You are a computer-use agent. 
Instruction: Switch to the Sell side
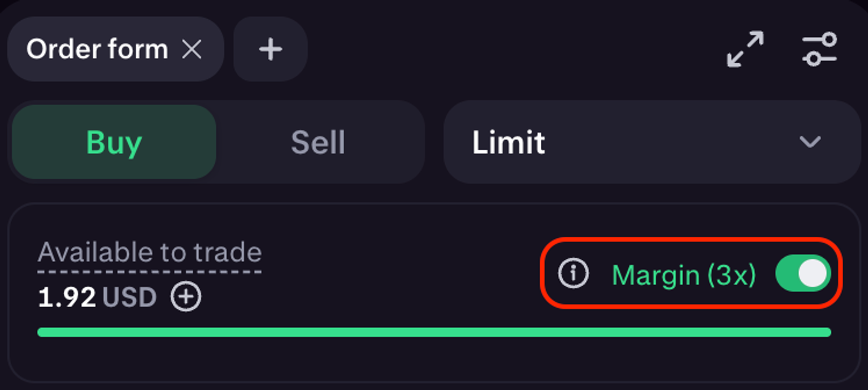[318, 142]
